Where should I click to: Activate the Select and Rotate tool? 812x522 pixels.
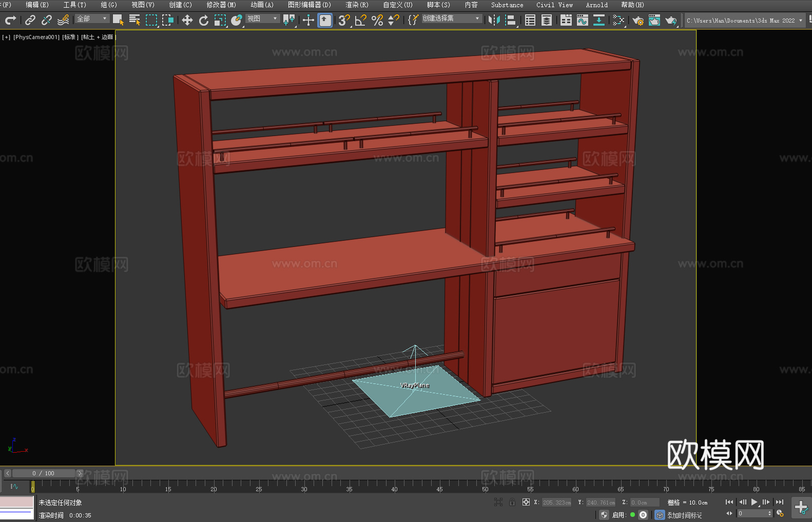(204, 20)
